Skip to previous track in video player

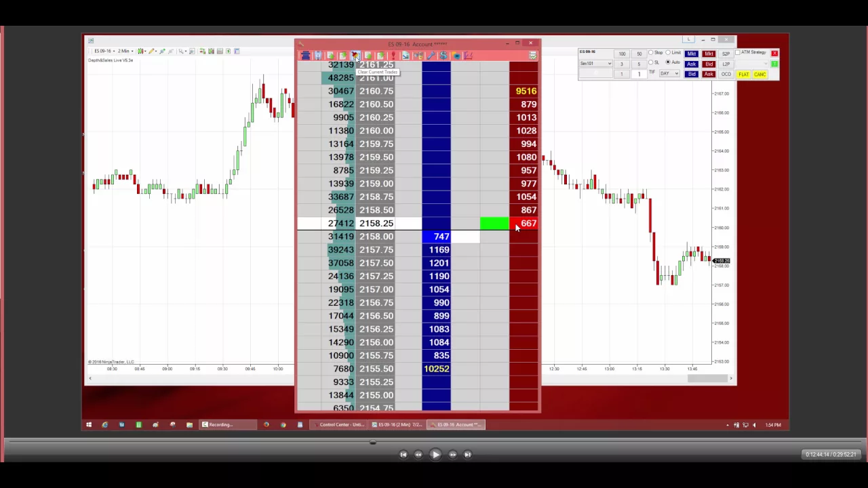pyautogui.click(x=403, y=455)
